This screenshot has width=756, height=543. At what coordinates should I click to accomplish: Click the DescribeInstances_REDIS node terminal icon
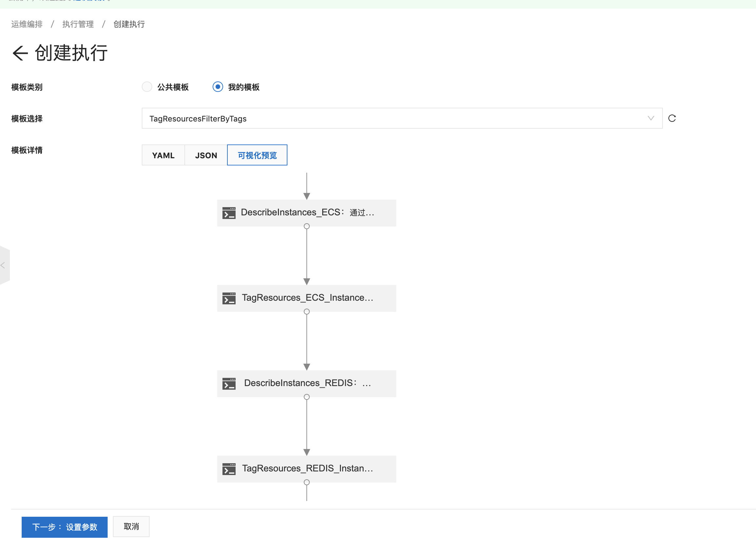click(x=229, y=383)
